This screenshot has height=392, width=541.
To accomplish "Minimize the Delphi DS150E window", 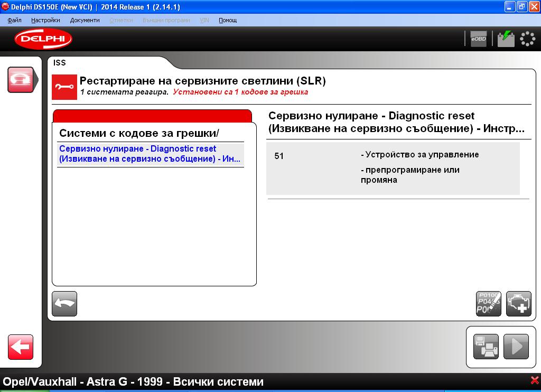I will coord(510,6).
